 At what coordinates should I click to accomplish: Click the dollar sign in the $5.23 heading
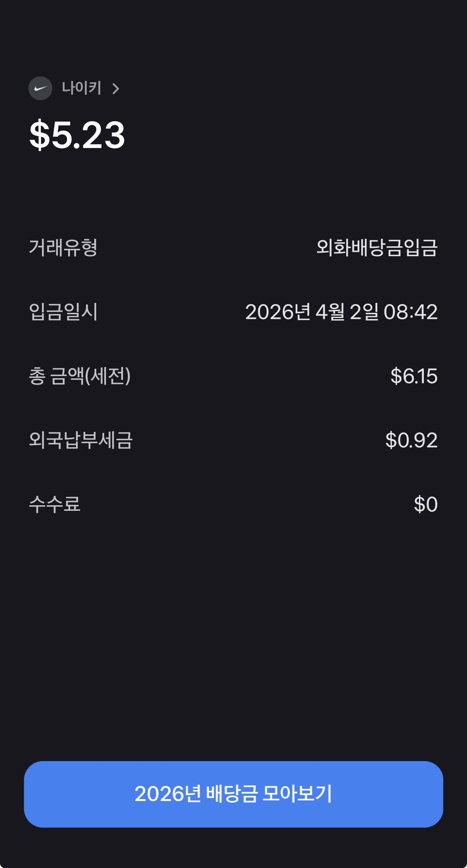(39, 135)
